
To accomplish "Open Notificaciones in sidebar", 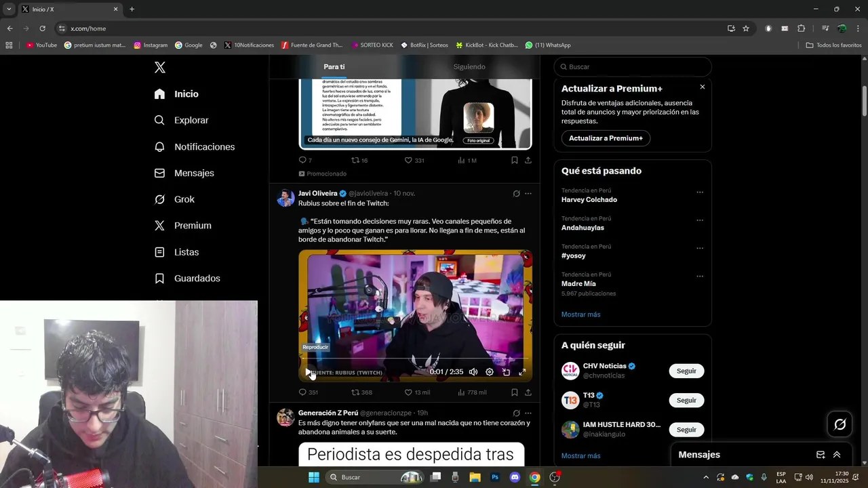I will pos(194,147).
